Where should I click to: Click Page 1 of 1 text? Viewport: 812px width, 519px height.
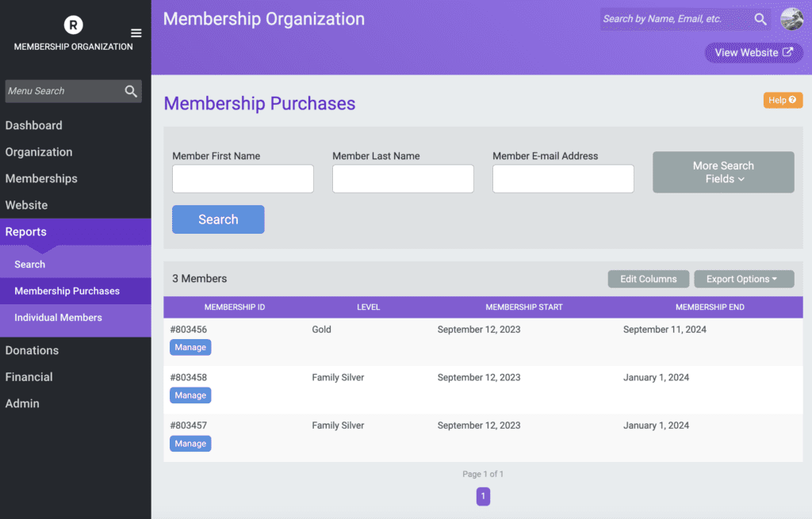pos(483,474)
